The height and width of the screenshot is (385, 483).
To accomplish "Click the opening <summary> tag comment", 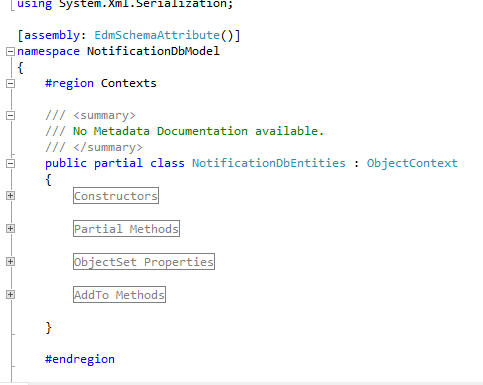I will pos(104,115).
